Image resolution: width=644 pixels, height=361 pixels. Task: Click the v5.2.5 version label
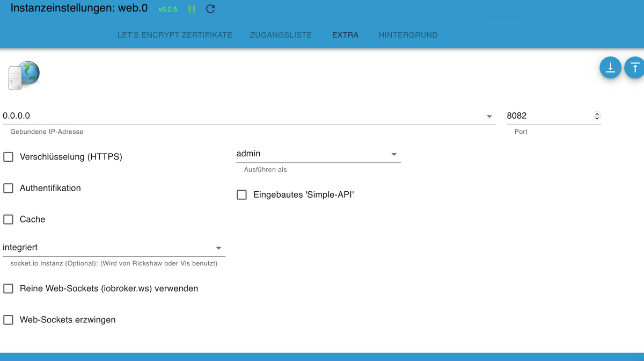(x=168, y=10)
